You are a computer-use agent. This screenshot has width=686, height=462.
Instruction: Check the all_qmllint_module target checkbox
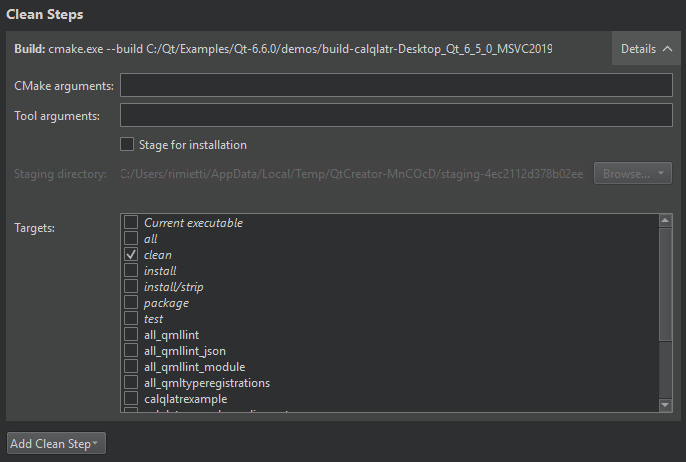131,367
